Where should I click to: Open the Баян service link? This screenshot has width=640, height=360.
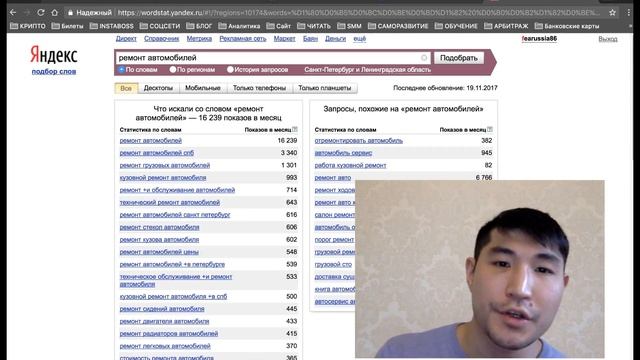coord(310,39)
